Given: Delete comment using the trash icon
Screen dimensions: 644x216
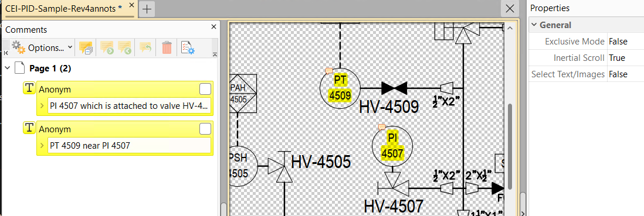Looking at the screenshot, I should click(167, 47).
